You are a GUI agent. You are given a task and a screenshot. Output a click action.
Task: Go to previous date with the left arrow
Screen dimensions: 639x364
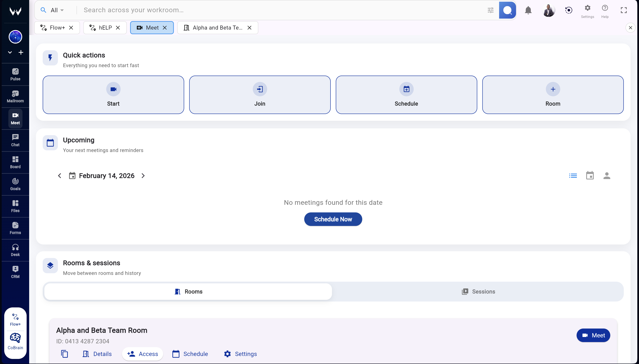[x=60, y=175]
